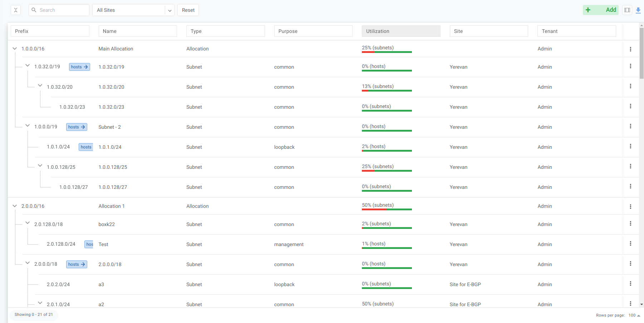Open the column layout settings icon
Screen dimensions: 644x323
point(627,10)
